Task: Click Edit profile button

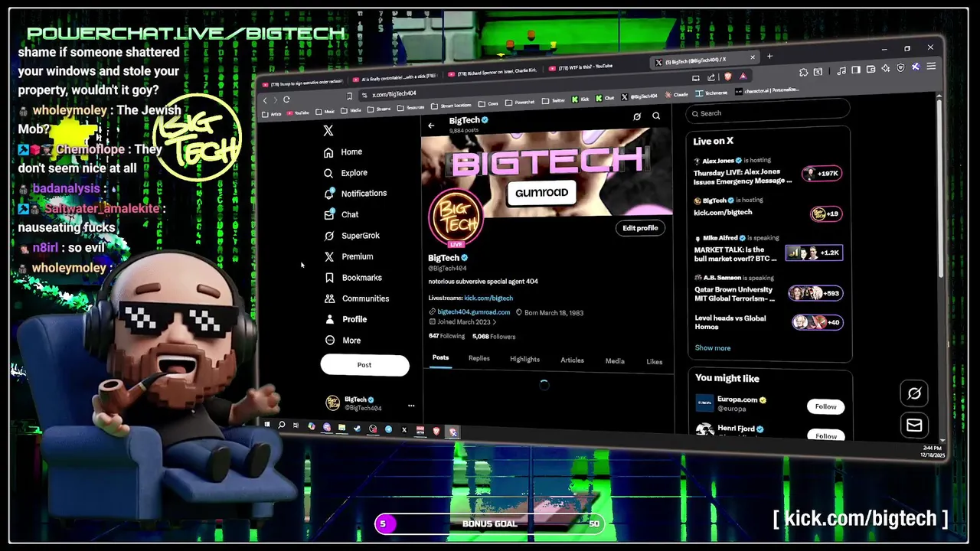Action: pyautogui.click(x=640, y=228)
